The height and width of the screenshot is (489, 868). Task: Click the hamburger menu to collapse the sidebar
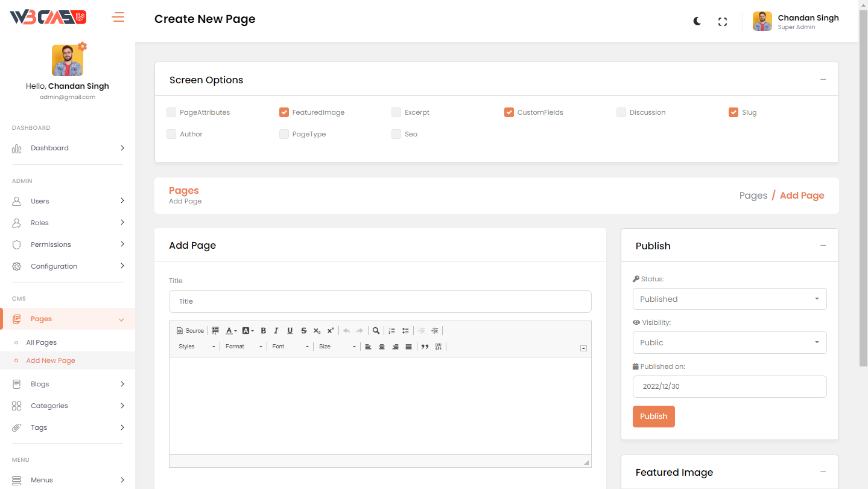pyautogui.click(x=118, y=18)
